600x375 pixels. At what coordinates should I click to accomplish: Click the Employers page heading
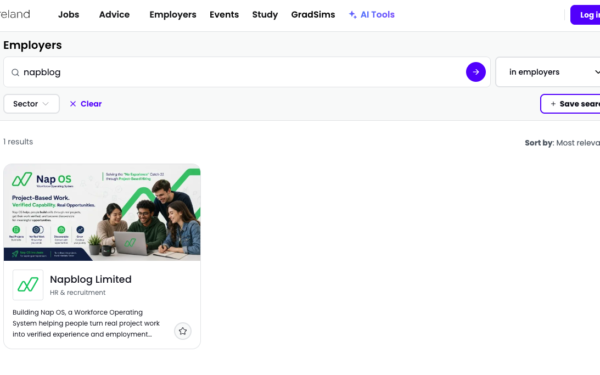pos(33,45)
